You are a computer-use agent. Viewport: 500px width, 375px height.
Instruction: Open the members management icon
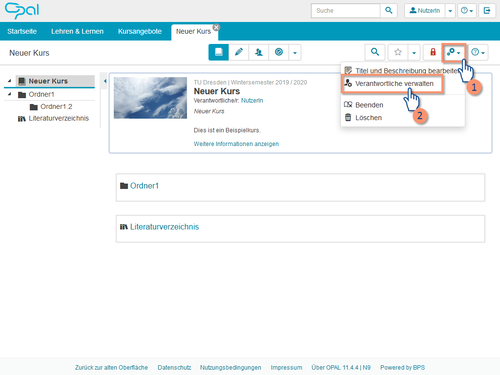[x=259, y=52]
